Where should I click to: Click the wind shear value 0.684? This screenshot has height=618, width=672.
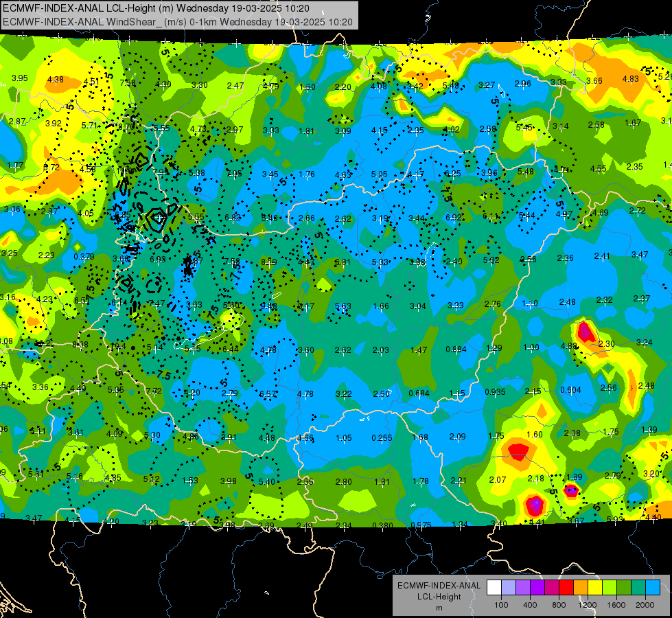click(x=419, y=393)
